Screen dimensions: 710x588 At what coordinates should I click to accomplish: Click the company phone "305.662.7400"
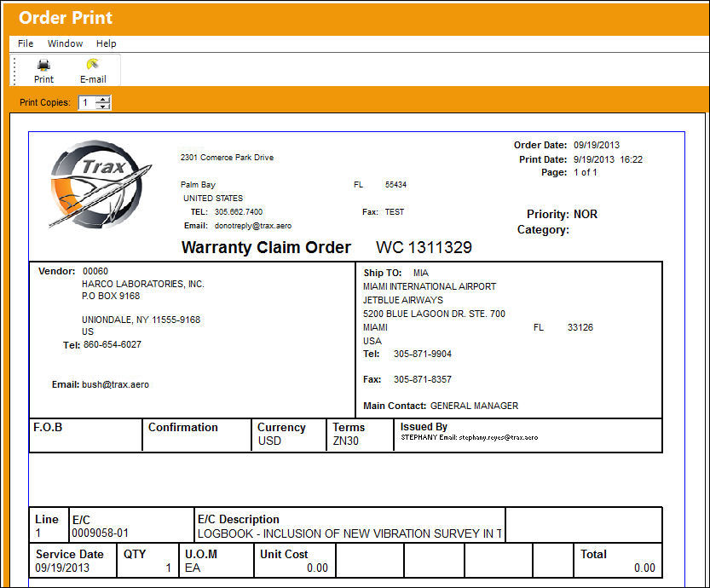pos(239,212)
